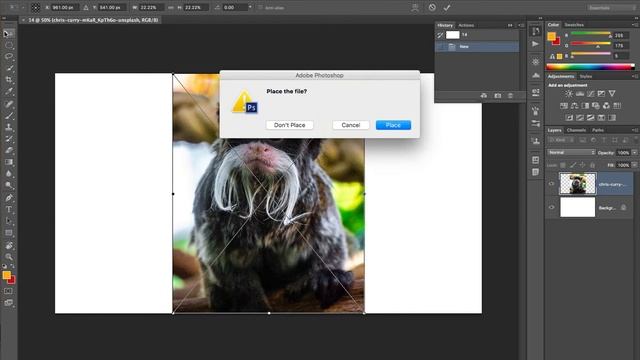640x360 pixels.
Task: Open the Fill slider dropdown arrow
Action: coord(635,165)
